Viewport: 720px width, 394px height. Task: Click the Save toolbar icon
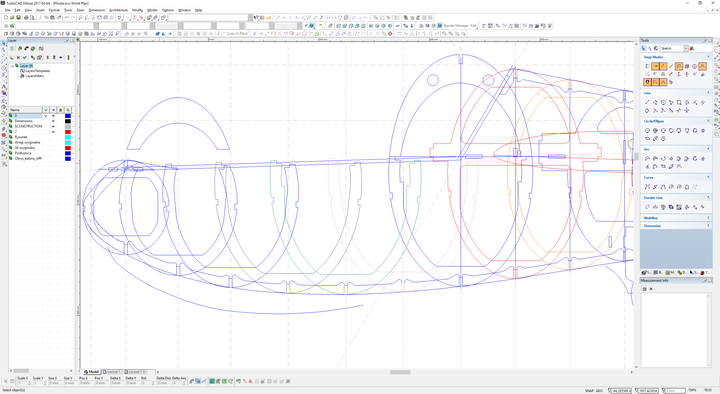[18, 17]
